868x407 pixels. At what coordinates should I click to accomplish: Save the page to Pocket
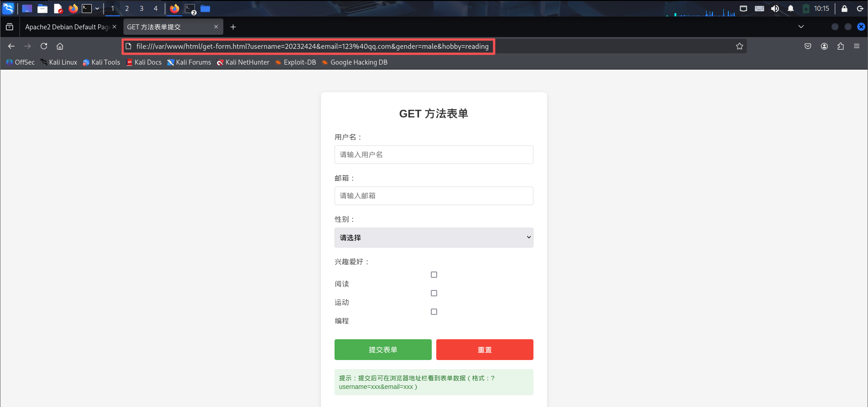[x=807, y=46]
